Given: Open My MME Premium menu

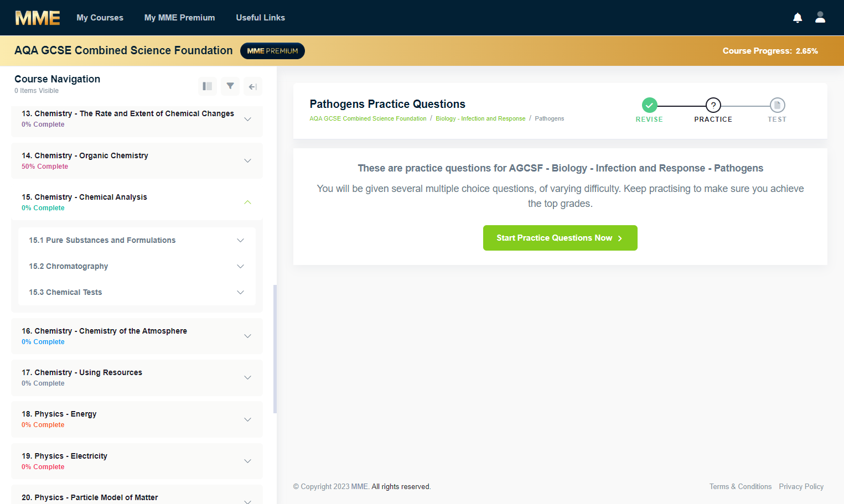Looking at the screenshot, I should point(179,18).
